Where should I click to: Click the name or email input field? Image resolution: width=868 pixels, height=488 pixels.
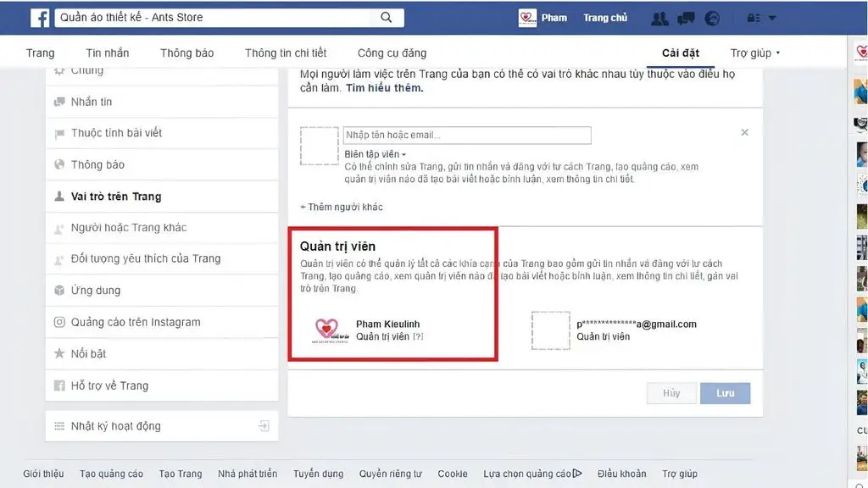(x=467, y=135)
